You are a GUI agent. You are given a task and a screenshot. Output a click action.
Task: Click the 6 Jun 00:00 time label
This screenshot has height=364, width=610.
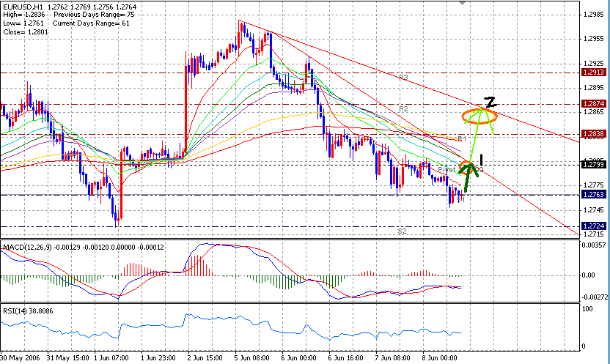pos(298,357)
